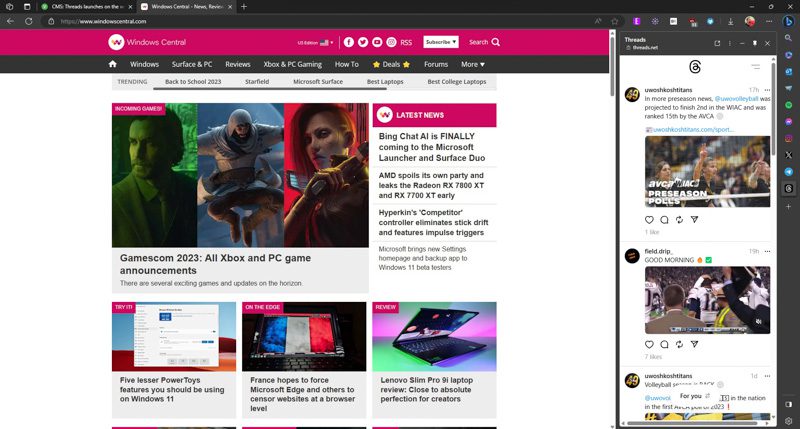Image resolution: width=800 pixels, height=429 pixels.
Task: Add a site to Edge sidebar
Action: coord(789,207)
